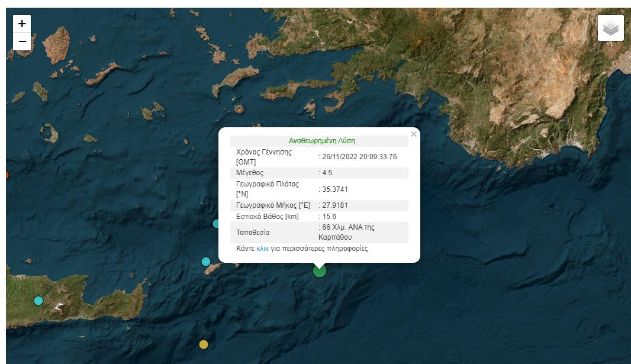Close the Αναθεωρημένη Λύση popup
This screenshot has width=631, height=364.
pyautogui.click(x=413, y=134)
